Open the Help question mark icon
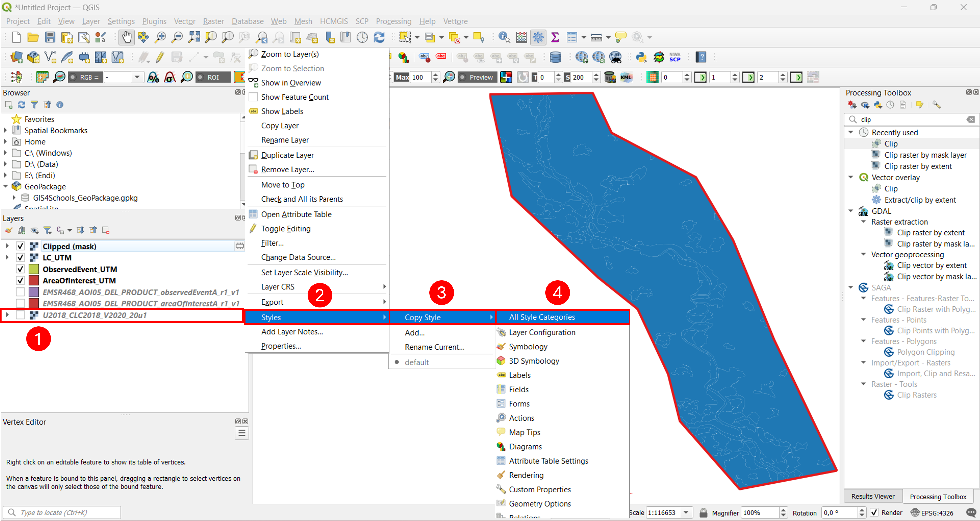The image size is (980, 521). click(x=701, y=57)
